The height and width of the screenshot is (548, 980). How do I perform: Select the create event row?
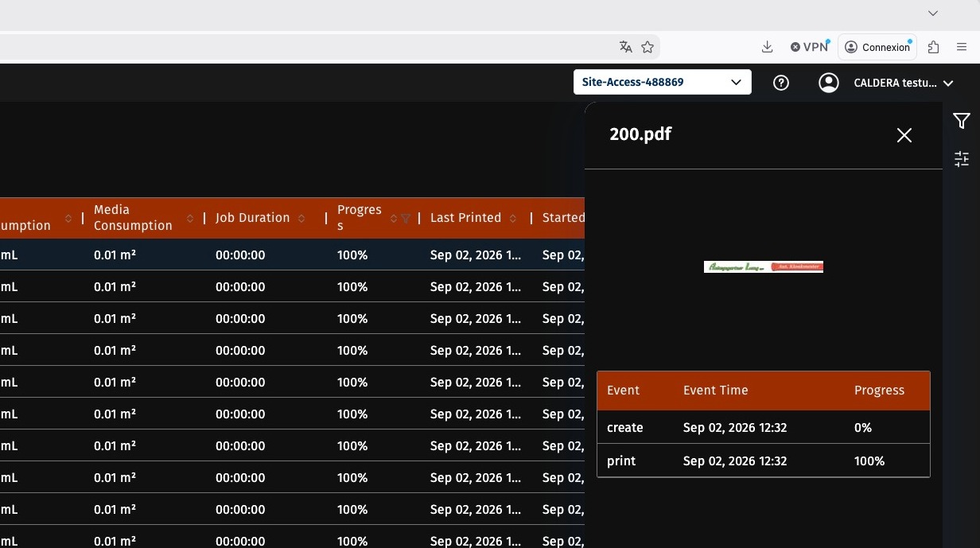[x=764, y=427]
